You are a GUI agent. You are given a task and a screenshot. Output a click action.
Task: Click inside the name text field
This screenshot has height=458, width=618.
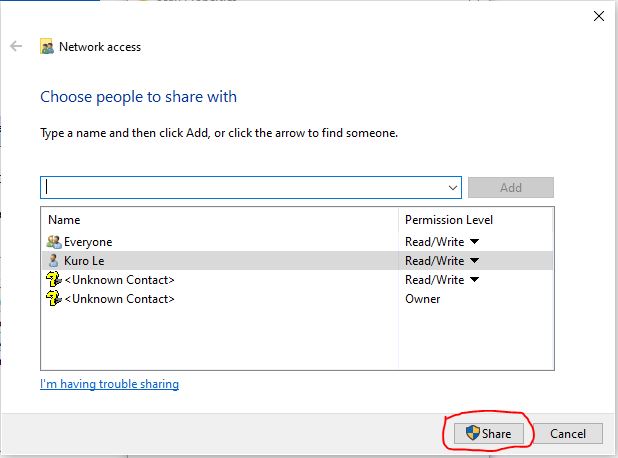tap(240, 187)
